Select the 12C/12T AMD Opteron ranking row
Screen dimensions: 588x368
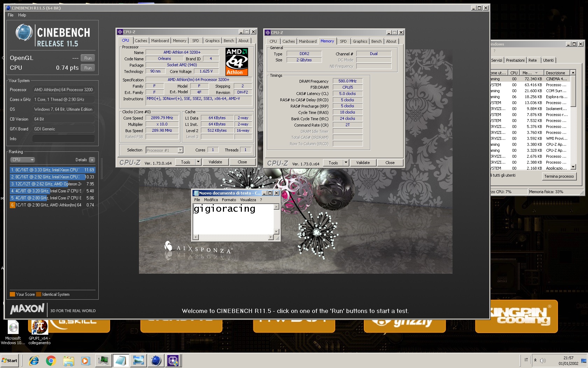click(x=52, y=184)
